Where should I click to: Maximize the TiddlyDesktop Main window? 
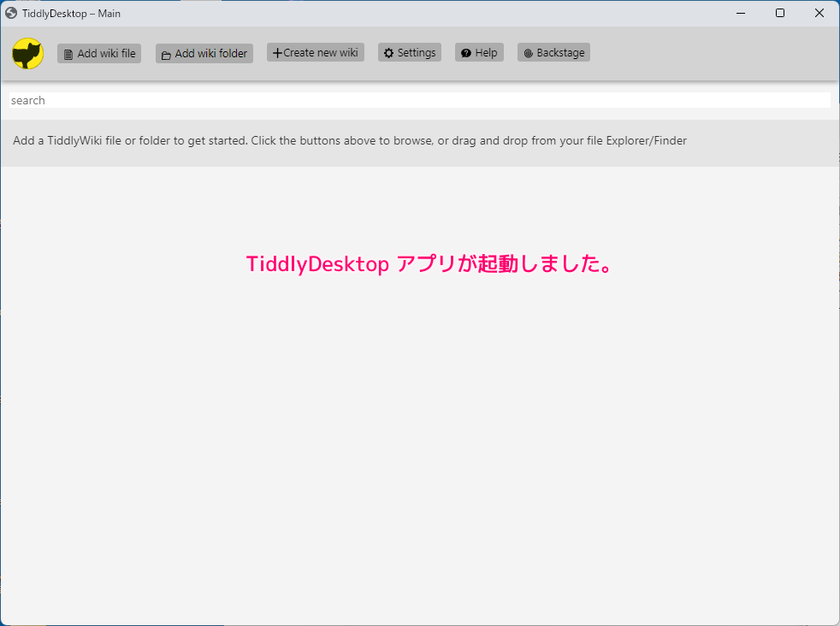[x=779, y=13]
